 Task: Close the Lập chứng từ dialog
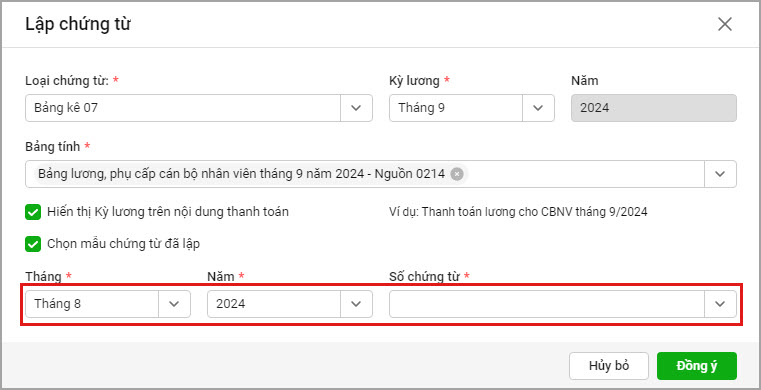click(x=725, y=24)
